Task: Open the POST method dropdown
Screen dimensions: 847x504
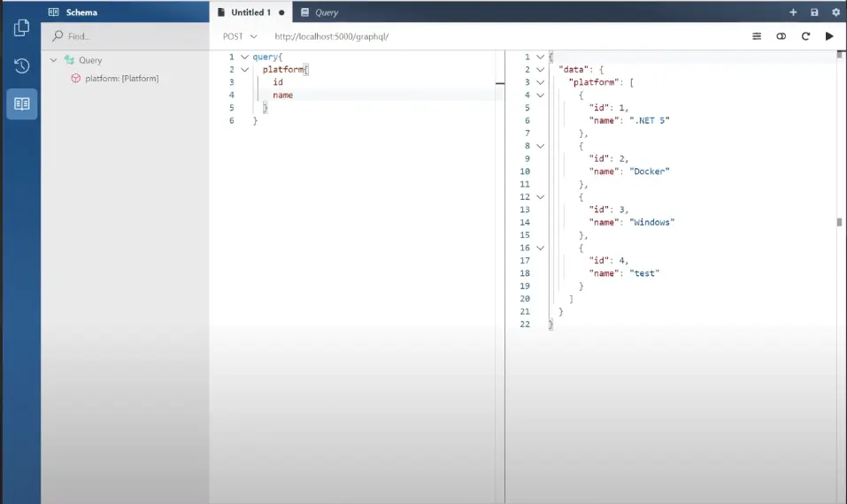Action: (x=240, y=36)
